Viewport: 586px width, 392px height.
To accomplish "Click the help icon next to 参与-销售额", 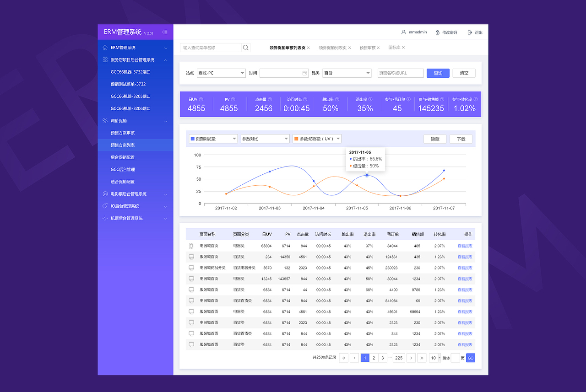I will coord(443,99).
